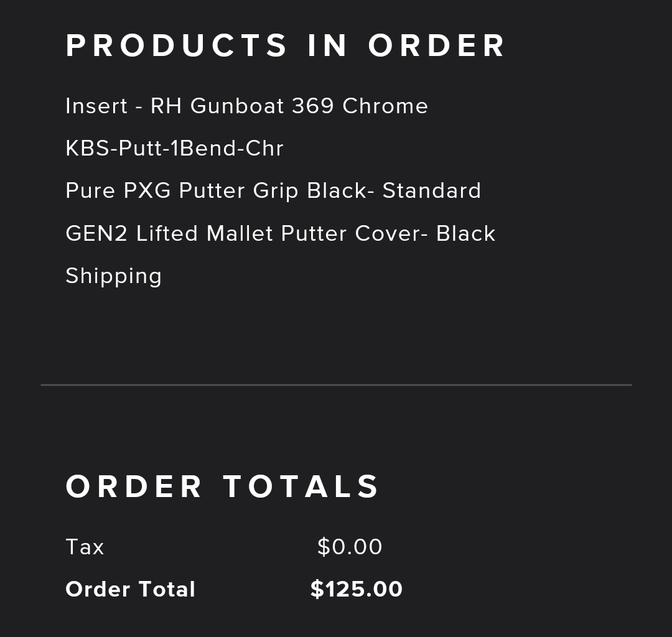Screen dimensions: 672x637
Task: Click the word PRODUCTS in top heading
Action: tap(177, 45)
